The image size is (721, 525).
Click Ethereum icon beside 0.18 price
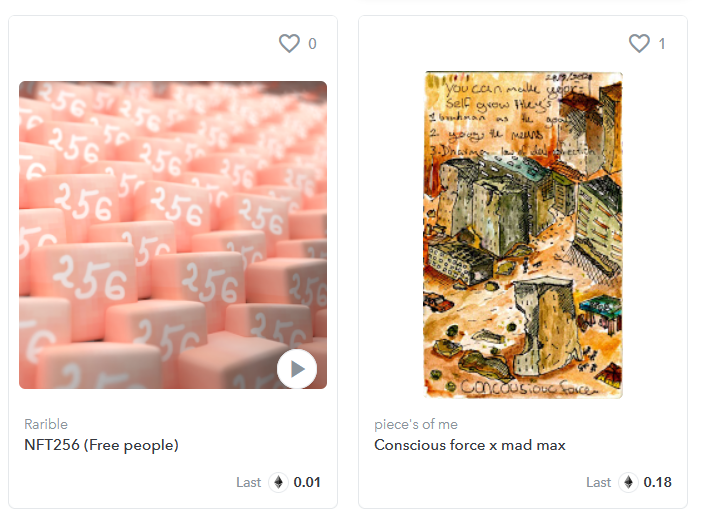629,482
